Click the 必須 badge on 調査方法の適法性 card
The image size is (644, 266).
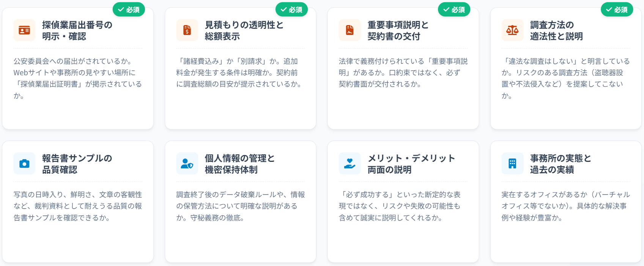tap(617, 9)
